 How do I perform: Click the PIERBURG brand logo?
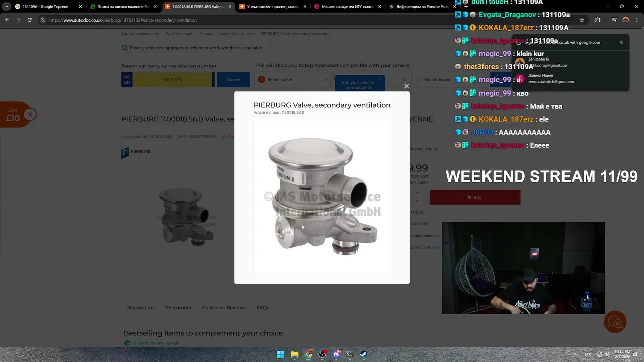136,152
